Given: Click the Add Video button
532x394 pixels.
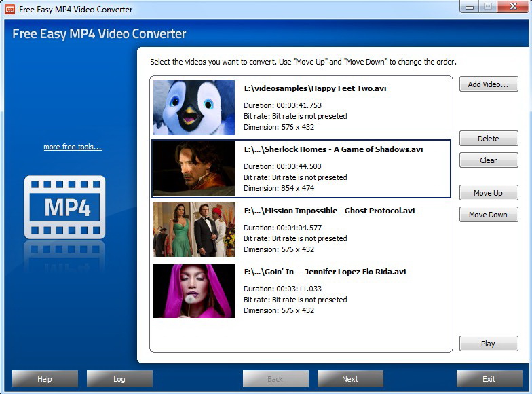Looking at the screenshot, I should (x=489, y=84).
